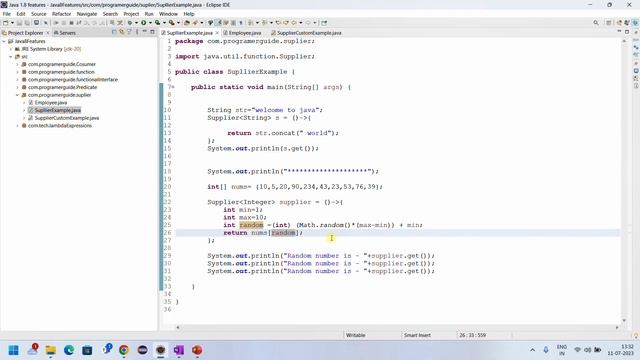Switch to Employee.java editor tab
This screenshot has height=360, width=640.
[244, 33]
